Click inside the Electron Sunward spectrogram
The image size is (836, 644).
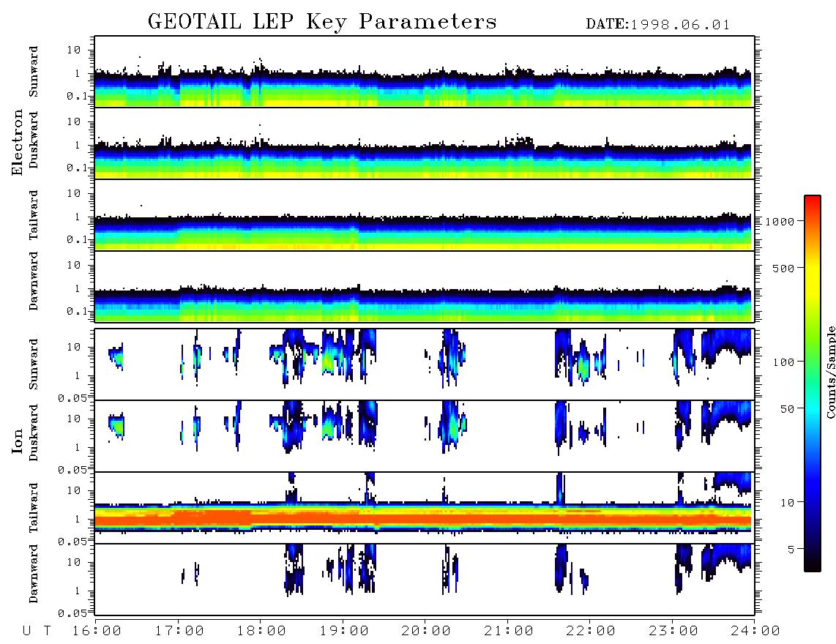[425, 72]
